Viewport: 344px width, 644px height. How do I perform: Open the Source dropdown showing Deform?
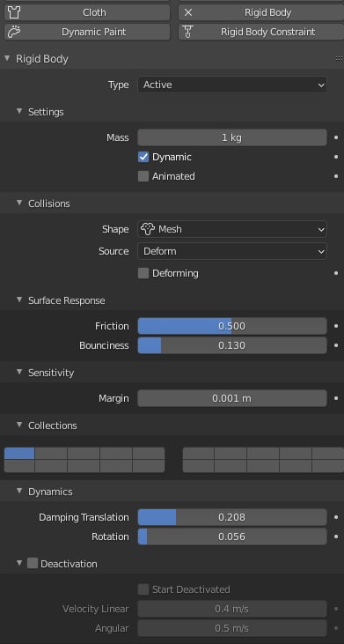coord(232,251)
